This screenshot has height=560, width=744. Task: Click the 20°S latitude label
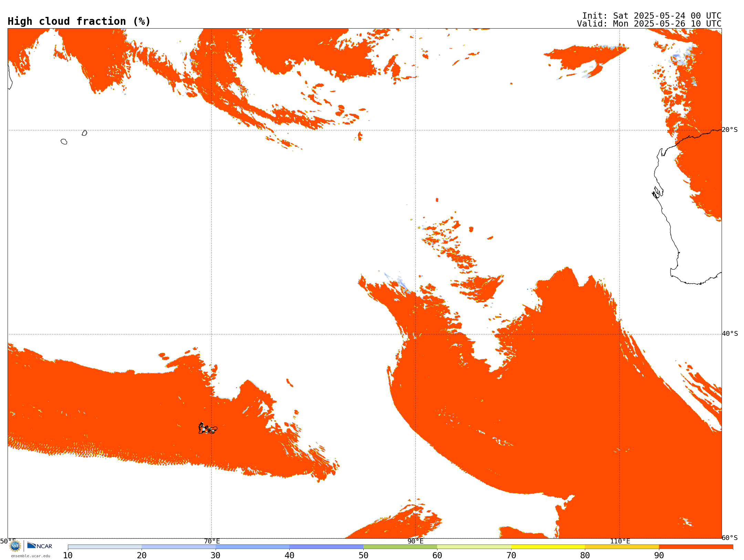pyautogui.click(x=730, y=130)
